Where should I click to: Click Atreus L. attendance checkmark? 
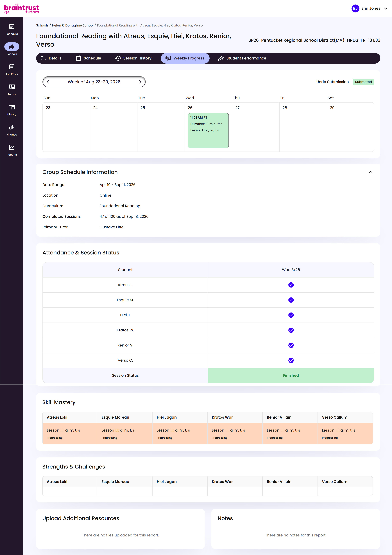(x=291, y=285)
